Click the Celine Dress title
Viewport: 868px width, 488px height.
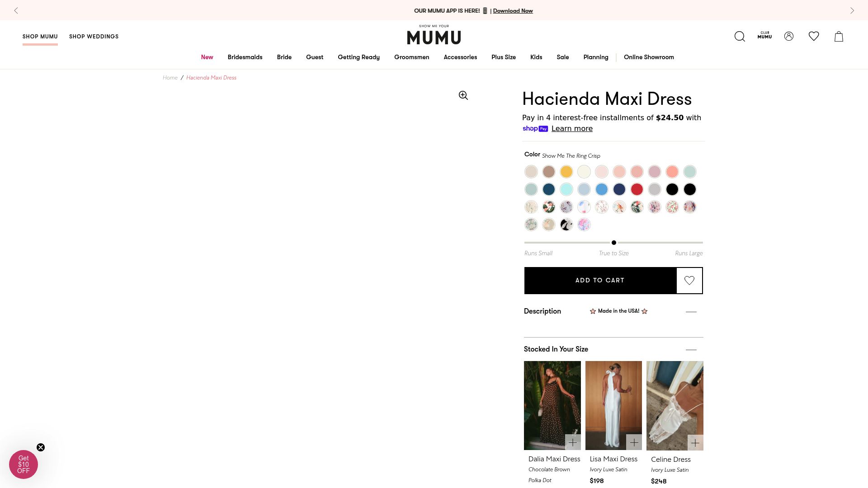pos(671,460)
